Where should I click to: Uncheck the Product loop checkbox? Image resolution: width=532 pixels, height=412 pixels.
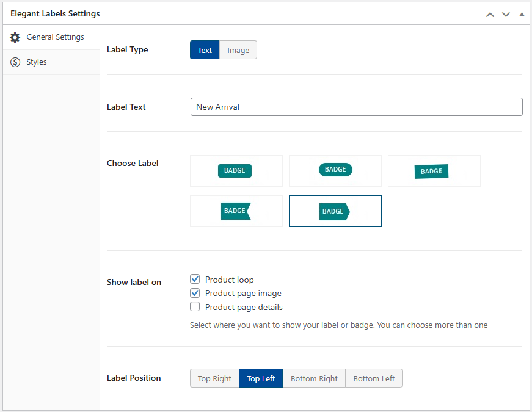pyautogui.click(x=195, y=280)
